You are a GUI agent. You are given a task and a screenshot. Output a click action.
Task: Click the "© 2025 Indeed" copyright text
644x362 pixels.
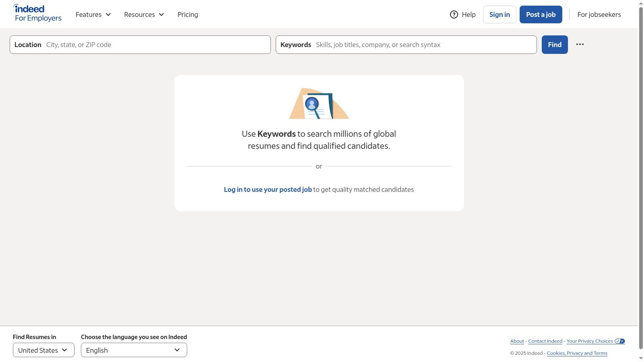(526, 353)
